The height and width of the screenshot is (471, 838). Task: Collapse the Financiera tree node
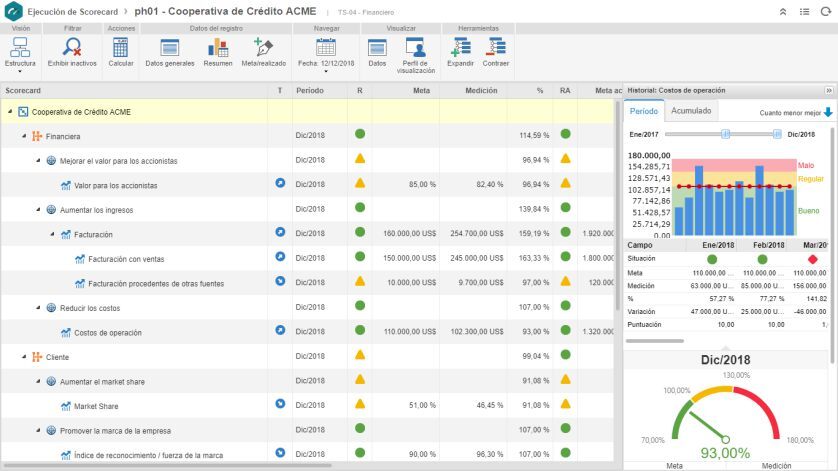[23, 135]
